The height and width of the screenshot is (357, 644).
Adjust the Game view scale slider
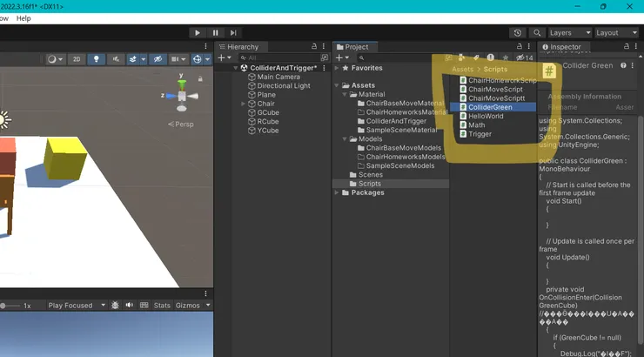[x=10, y=306]
